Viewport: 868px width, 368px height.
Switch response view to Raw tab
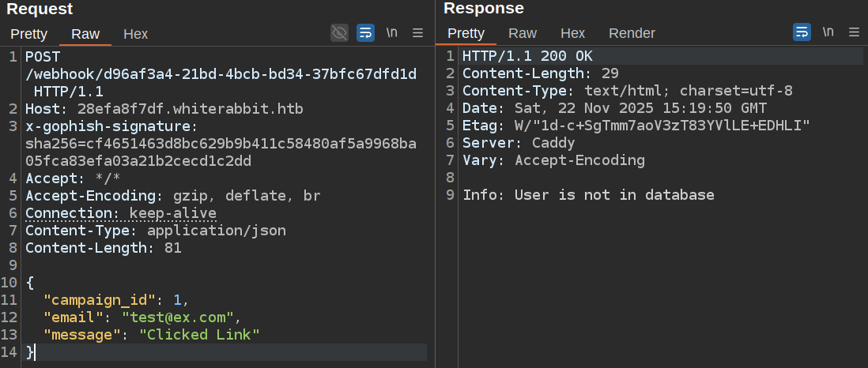[x=523, y=33]
